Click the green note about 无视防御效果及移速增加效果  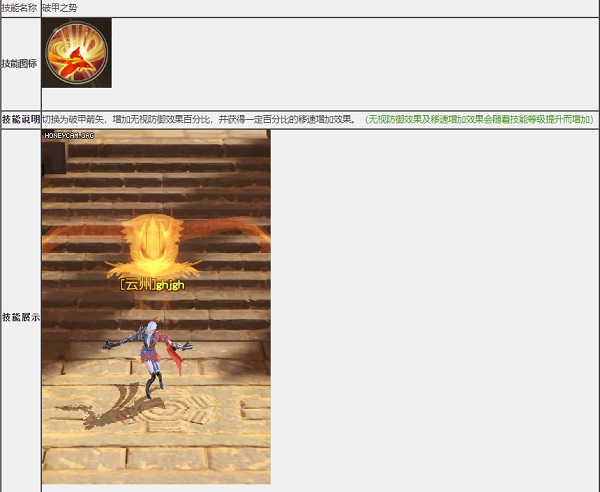coord(479,119)
